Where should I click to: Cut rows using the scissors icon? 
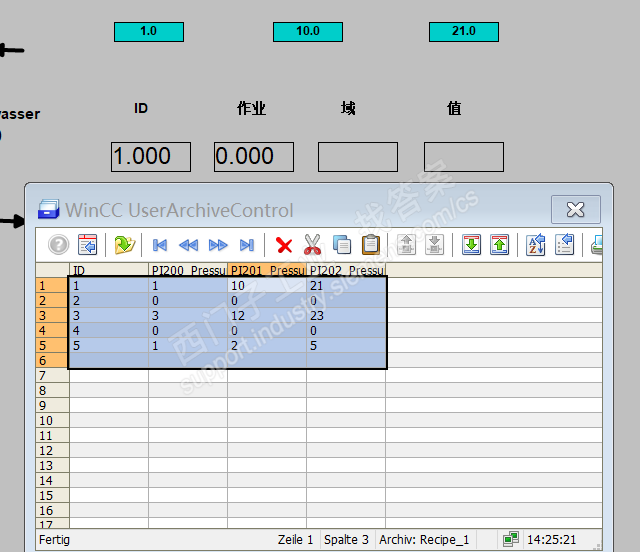tap(313, 245)
